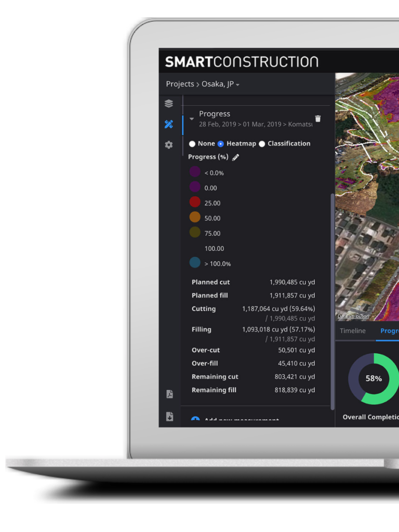Click the Progress measurement title

coord(215,114)
